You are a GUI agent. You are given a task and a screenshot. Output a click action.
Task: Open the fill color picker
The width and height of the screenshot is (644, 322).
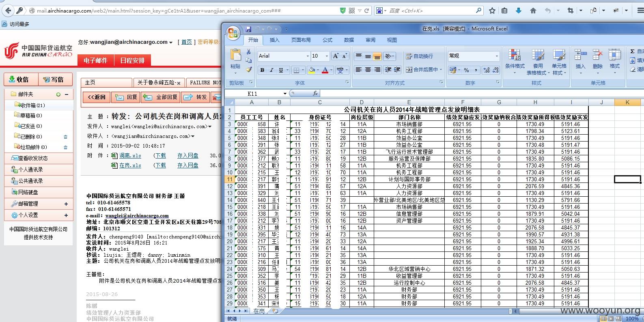(x=312, y=70)
